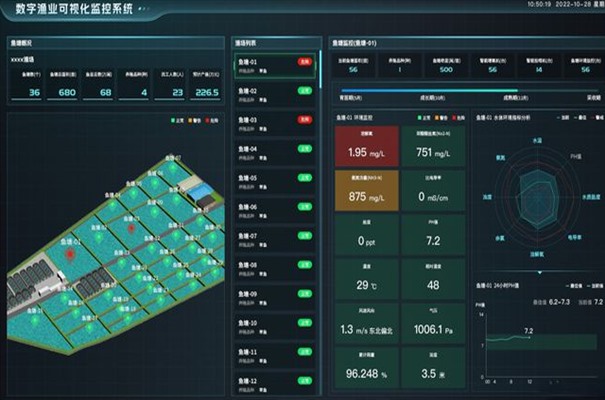
Task: Click the breeding species value 4
Action: tap(144, 92)
